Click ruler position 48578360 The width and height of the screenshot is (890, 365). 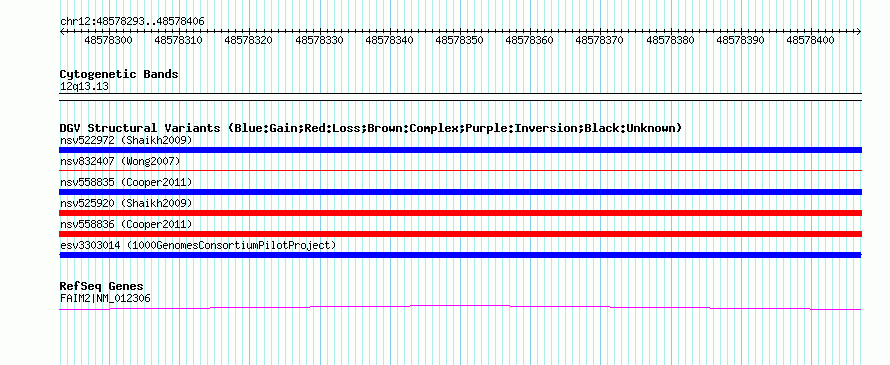click(x=530, y=41)
